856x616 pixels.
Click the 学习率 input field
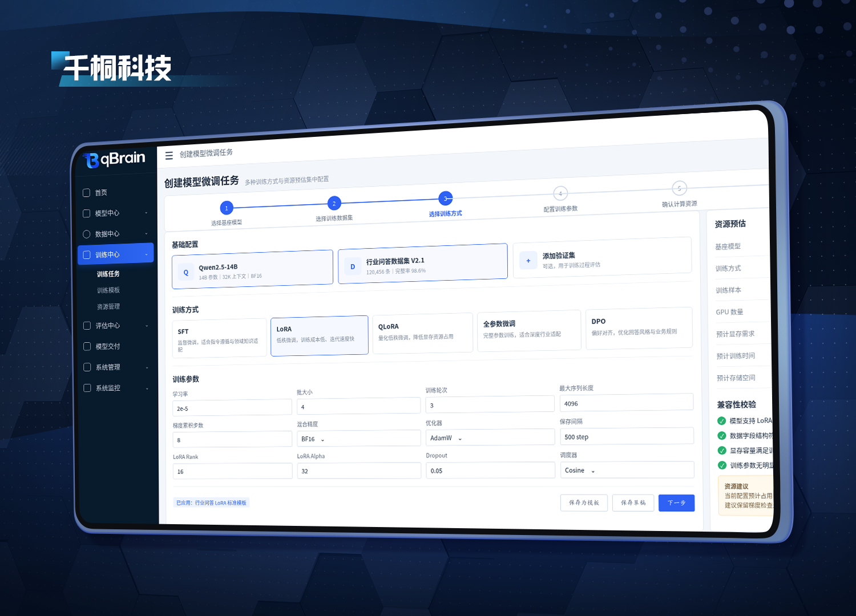(x=232, y=408)
